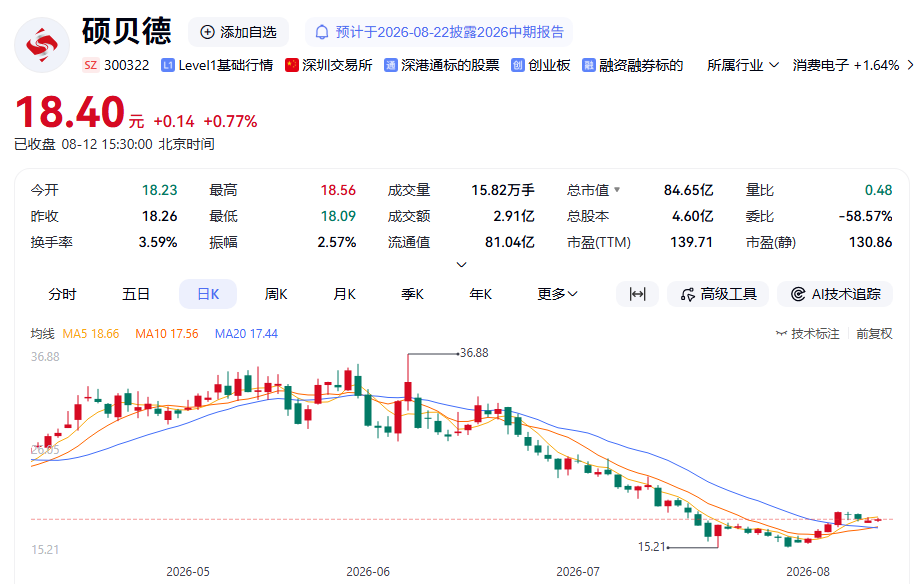The image size is (918, 584).
Task: Click the 前复权 adjustment option
Action: click(x=874, y=334)
